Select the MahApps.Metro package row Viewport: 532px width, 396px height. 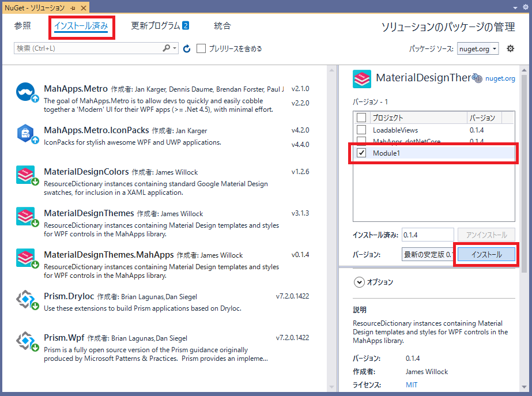coord(163,99)
